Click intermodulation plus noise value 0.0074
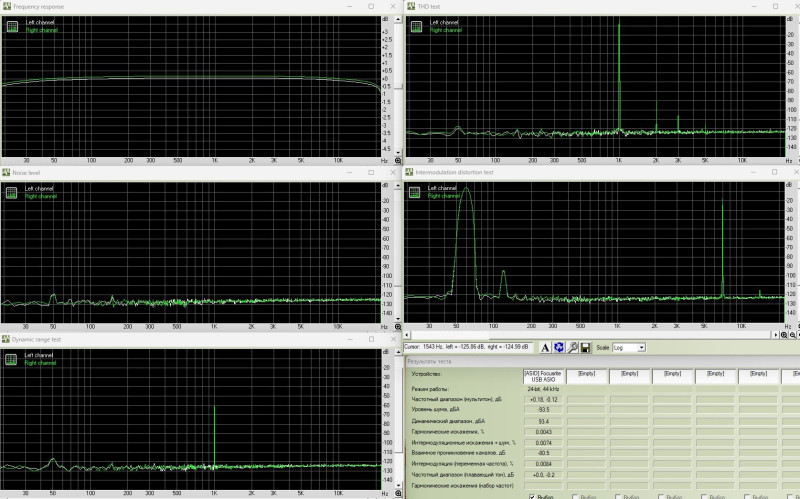Viewport: 800px width, 499px height. point(543,443)
